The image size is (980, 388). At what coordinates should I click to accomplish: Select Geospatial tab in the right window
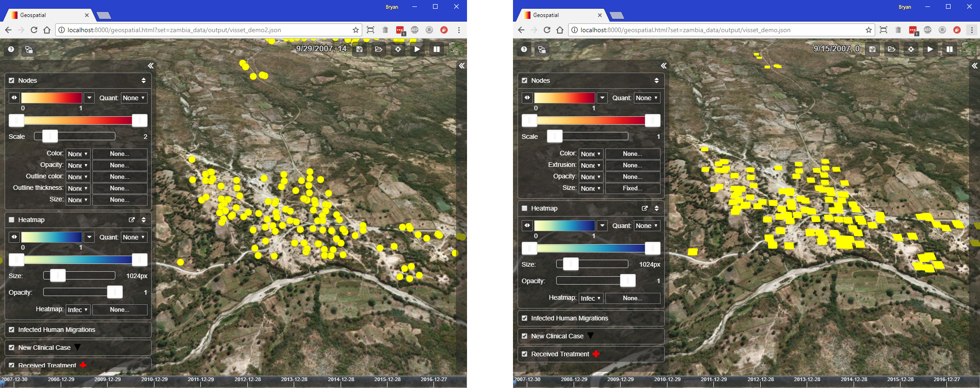tap(563, 15)
